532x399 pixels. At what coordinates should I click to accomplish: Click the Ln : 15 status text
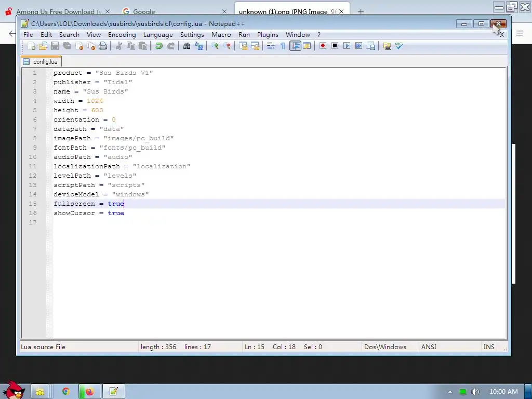[255, 347]
